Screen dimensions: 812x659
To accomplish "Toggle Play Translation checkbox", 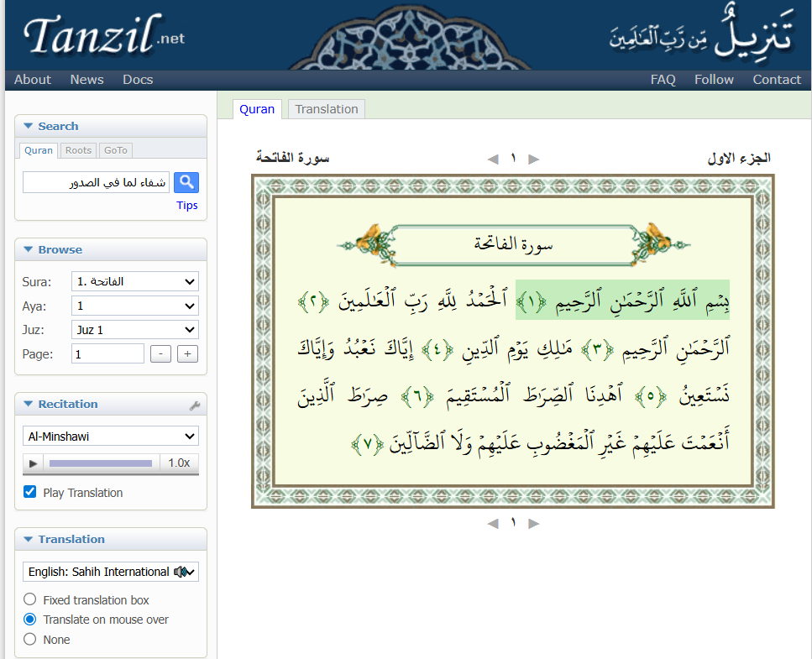I will tap(30, 492).
